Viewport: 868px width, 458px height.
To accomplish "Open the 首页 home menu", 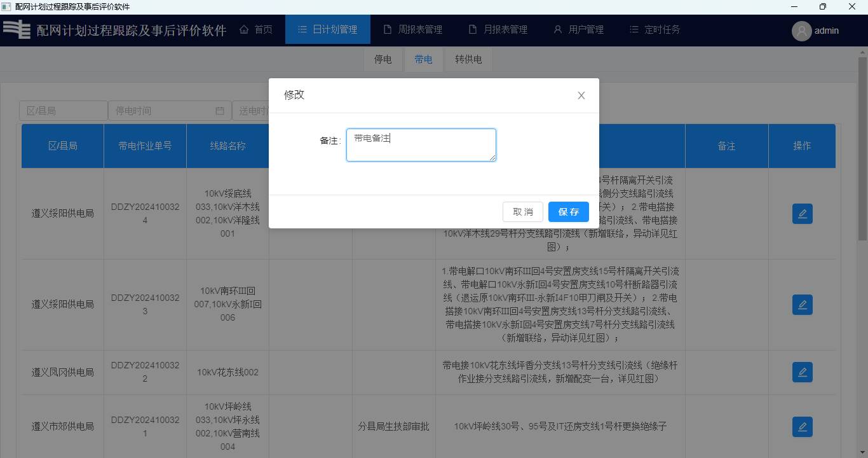I will tap(256, 30).
